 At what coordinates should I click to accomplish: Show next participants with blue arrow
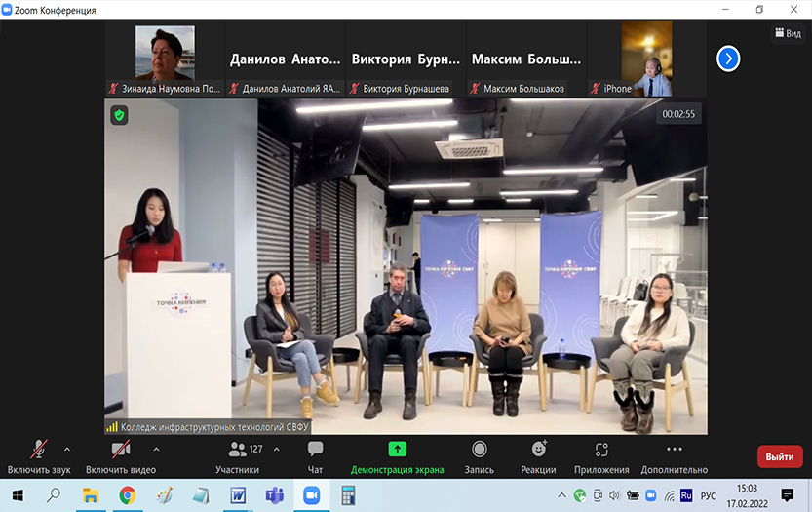click(728, 59)
